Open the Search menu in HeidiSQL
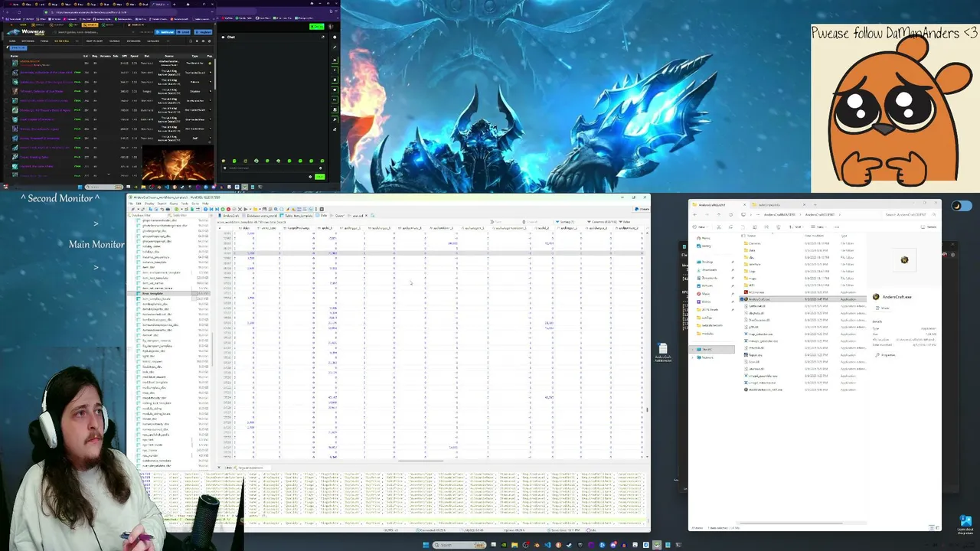The height and width of the screenshot is (551, 980). (162, 204)
